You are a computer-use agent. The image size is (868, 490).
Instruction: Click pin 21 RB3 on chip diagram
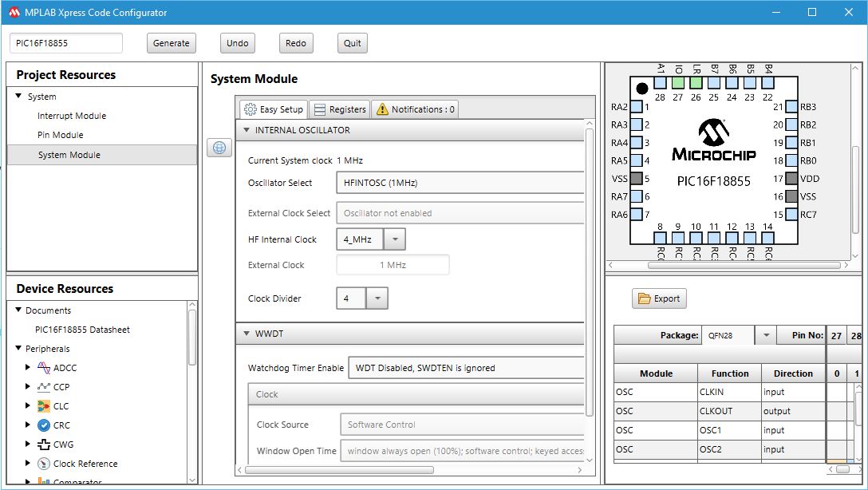pos(791,107)
